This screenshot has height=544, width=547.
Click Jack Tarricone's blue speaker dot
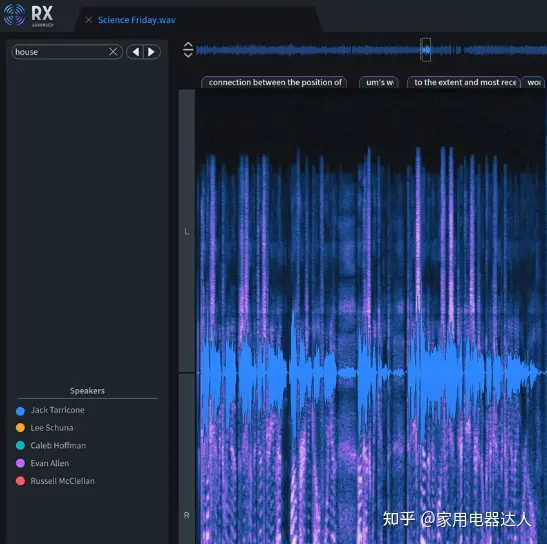click(x=20, y=411)
